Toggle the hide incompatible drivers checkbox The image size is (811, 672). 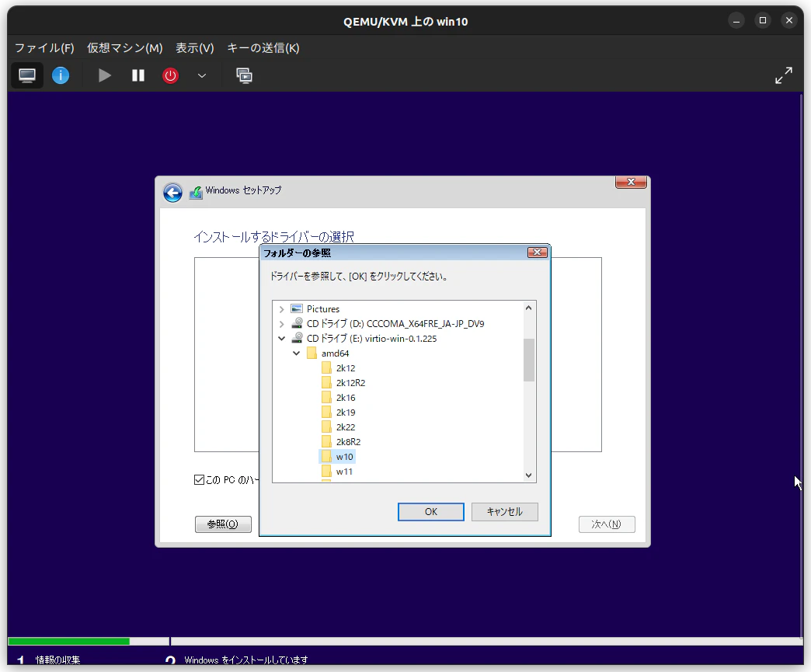click(x=199, y=479)
